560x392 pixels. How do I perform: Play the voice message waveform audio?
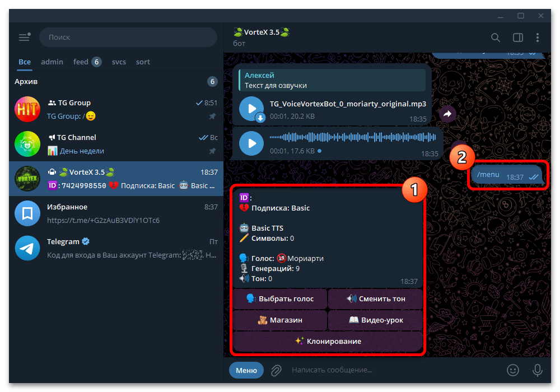(251, 143)
